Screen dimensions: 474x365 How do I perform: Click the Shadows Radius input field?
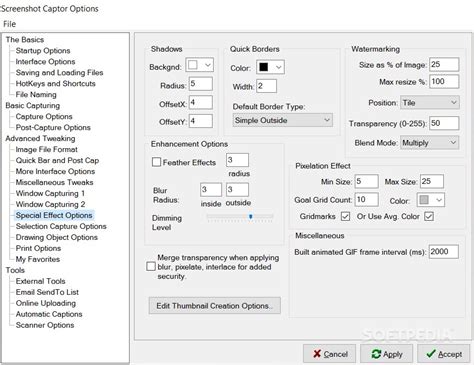(x=201, y=84)
